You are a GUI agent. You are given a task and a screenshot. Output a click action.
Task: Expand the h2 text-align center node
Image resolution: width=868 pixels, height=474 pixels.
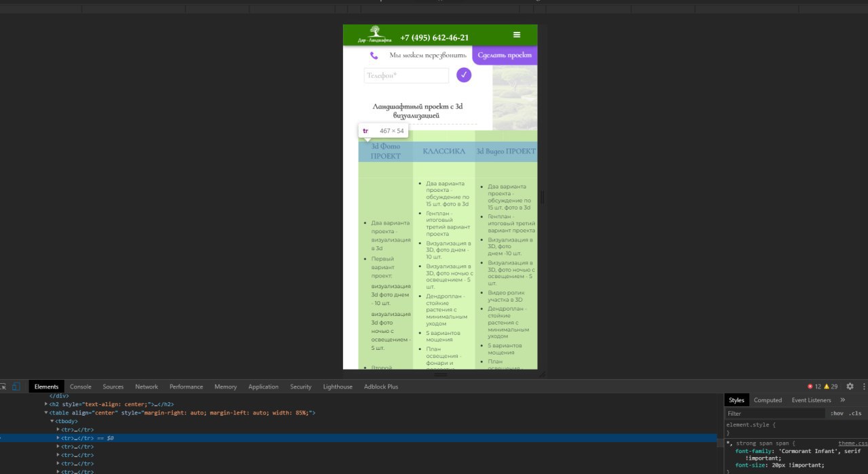click(46, 404)
